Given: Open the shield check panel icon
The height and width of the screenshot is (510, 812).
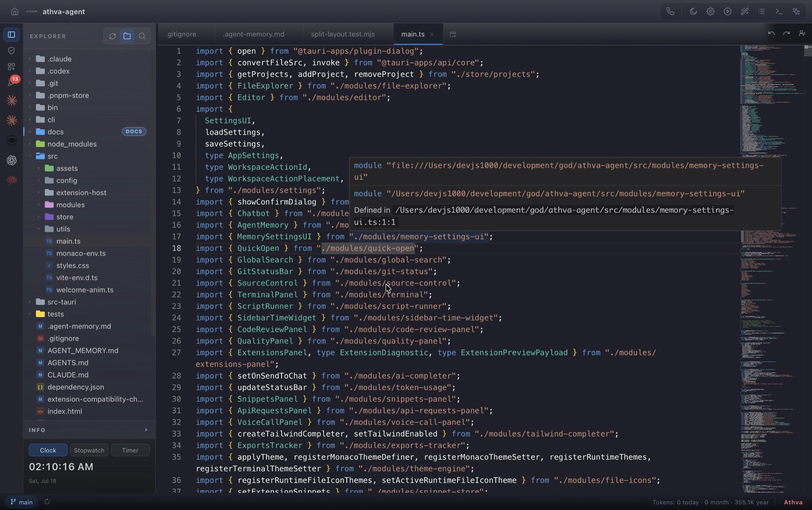Looking at the screenshot, I should coord(12,51).
